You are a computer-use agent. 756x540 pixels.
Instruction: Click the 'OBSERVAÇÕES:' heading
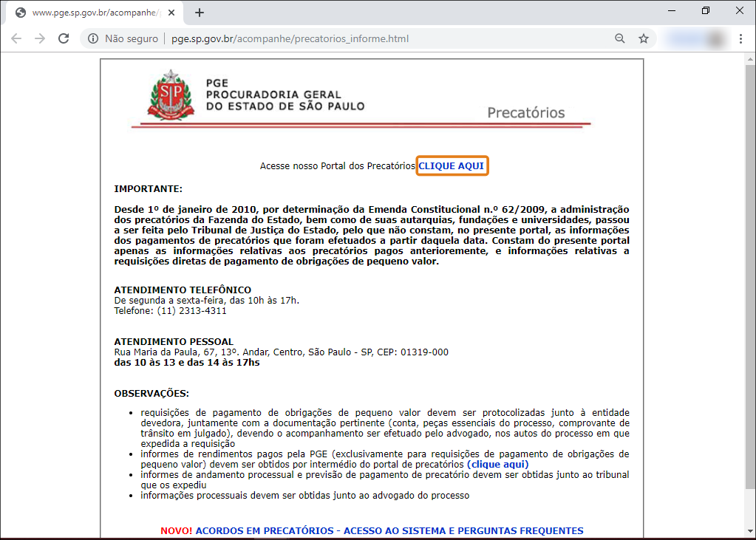[x=152, y=394]
